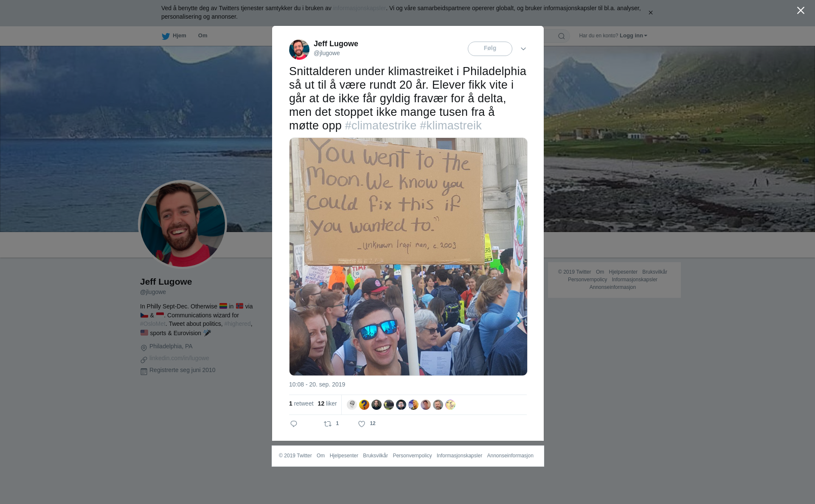Image resolution: width=815 pixels, height=504 pixels.
Task: Click the first liker avatar thumbnail
Action: [352, 405]
